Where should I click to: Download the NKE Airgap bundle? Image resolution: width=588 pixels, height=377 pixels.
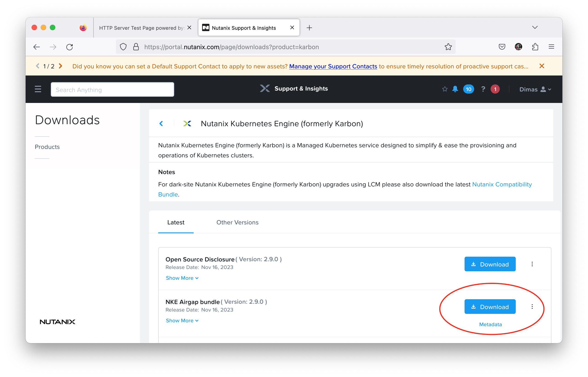click(x=490, y=307)
